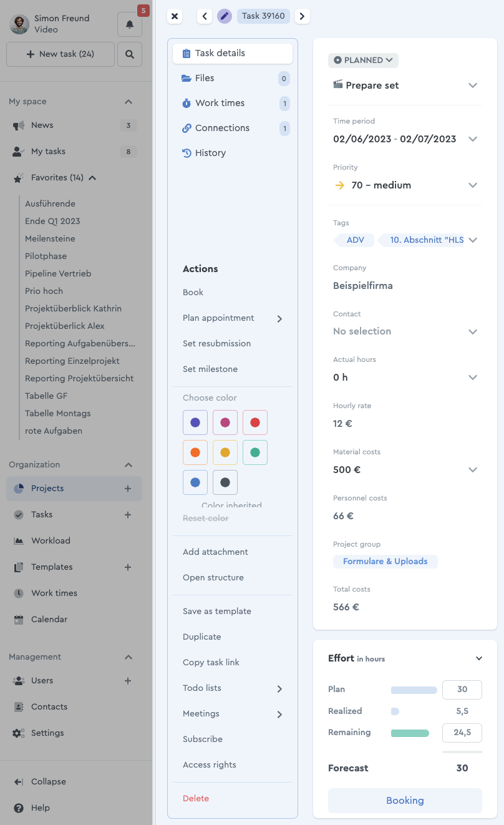Add a user with Users plus icon
The height and width of the screenshot is (825, 504).
(x=128, y=681)
